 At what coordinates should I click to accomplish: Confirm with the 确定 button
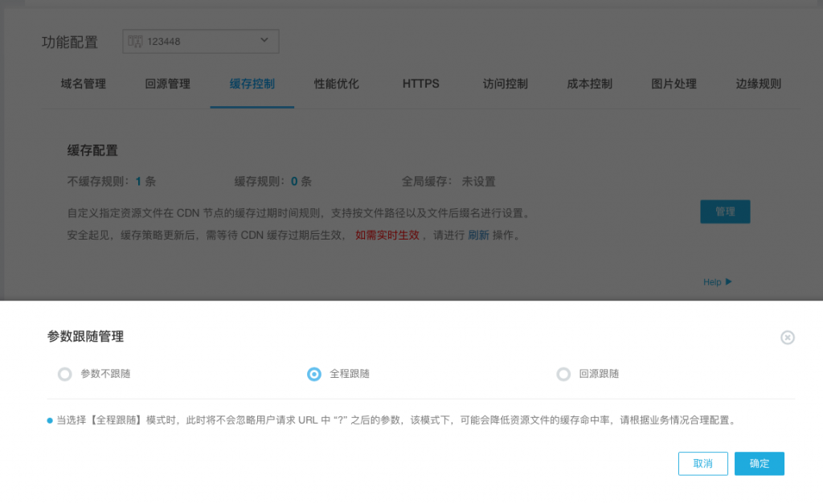tap(759, 464)
